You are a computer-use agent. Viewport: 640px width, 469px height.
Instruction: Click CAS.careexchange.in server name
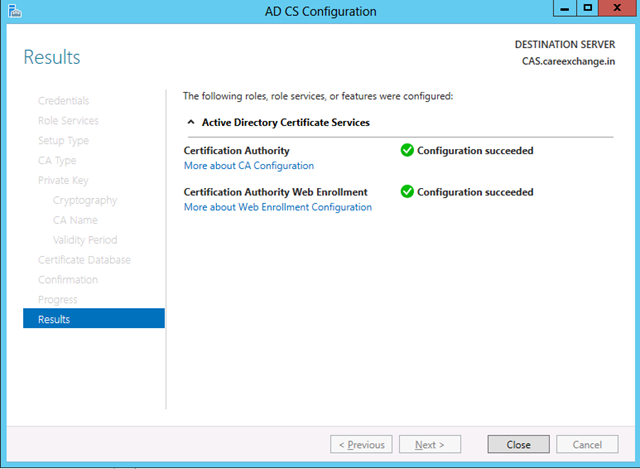[x=568, y=61]
